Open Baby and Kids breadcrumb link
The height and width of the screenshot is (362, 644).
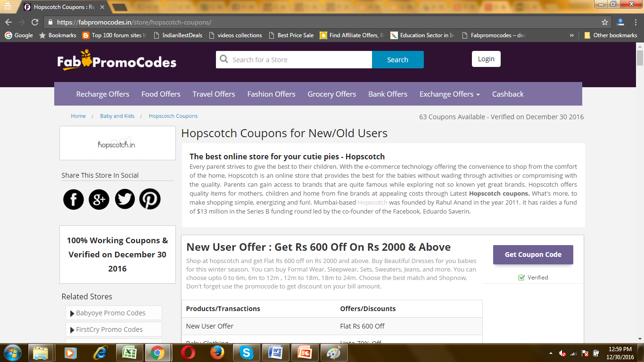(x=117, y=116)
